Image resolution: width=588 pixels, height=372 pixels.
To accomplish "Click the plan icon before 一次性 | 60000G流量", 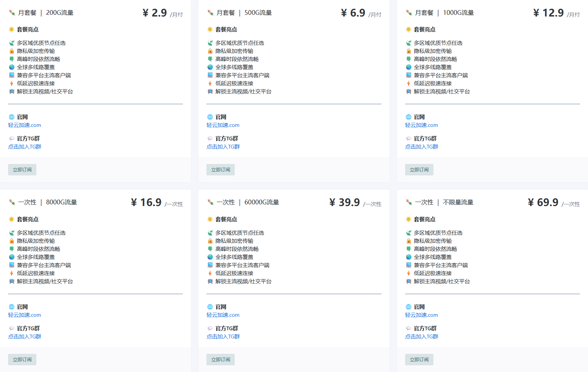I will pyautogui.click(x=210, y=202).
